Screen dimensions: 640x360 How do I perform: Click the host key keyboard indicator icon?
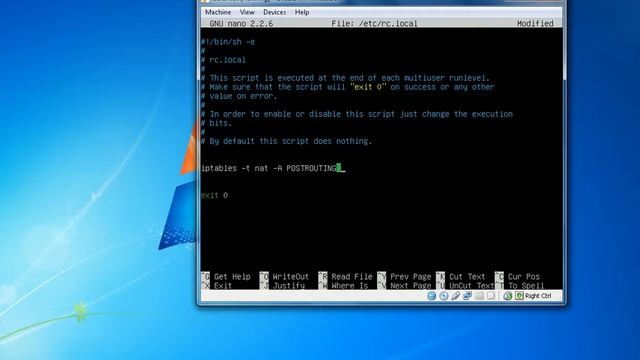tap(519, 296)
